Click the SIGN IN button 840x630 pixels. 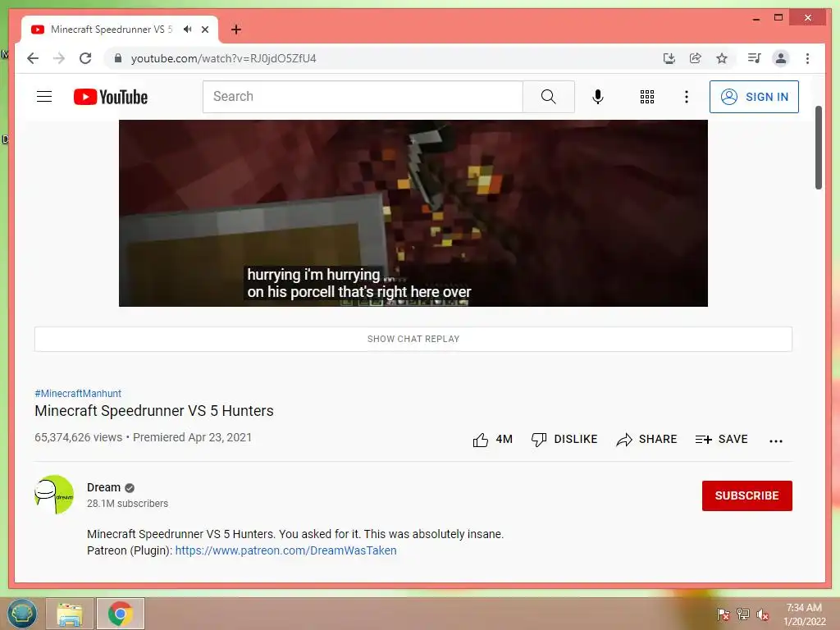(754, 97)
